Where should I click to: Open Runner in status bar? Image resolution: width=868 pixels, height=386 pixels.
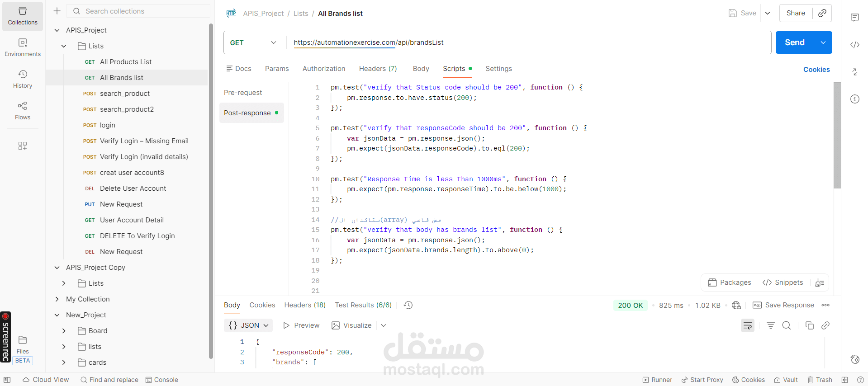click(658, 380)
